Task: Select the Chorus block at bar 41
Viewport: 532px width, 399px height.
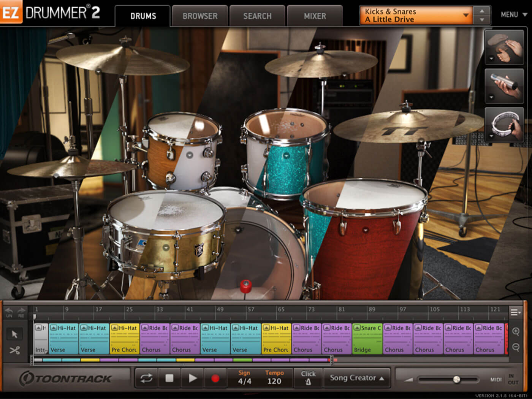Action: click(185, 339)
